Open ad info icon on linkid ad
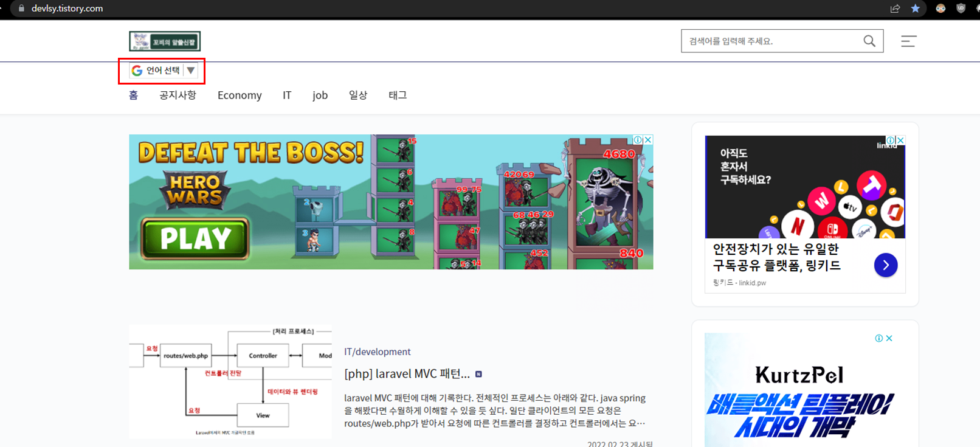980x447 pixels. pyautogui.click(x=891, y=140)
